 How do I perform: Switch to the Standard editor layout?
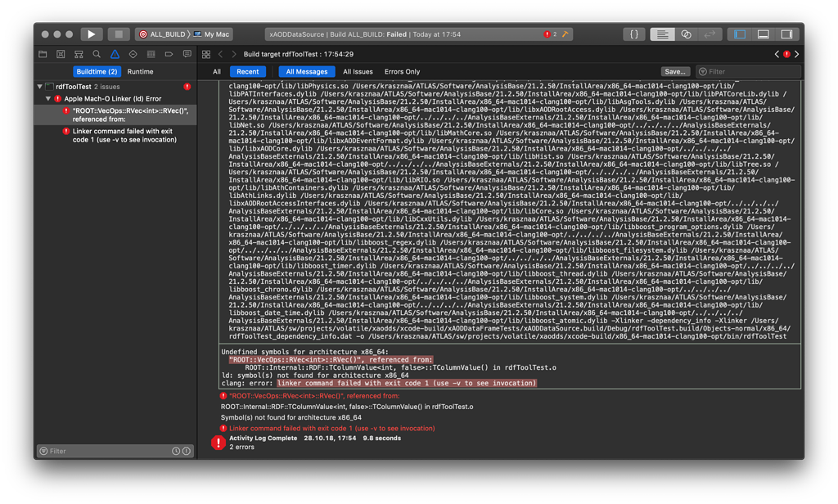tap(662, 34)
